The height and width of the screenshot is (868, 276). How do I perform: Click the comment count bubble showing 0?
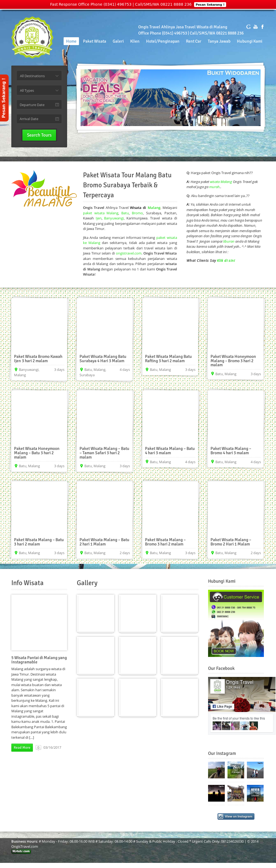38,747
